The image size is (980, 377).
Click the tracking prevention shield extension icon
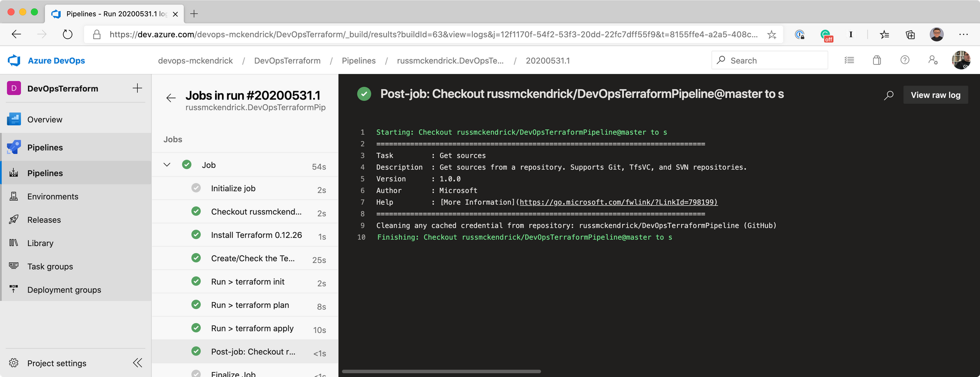click(800, 34)
